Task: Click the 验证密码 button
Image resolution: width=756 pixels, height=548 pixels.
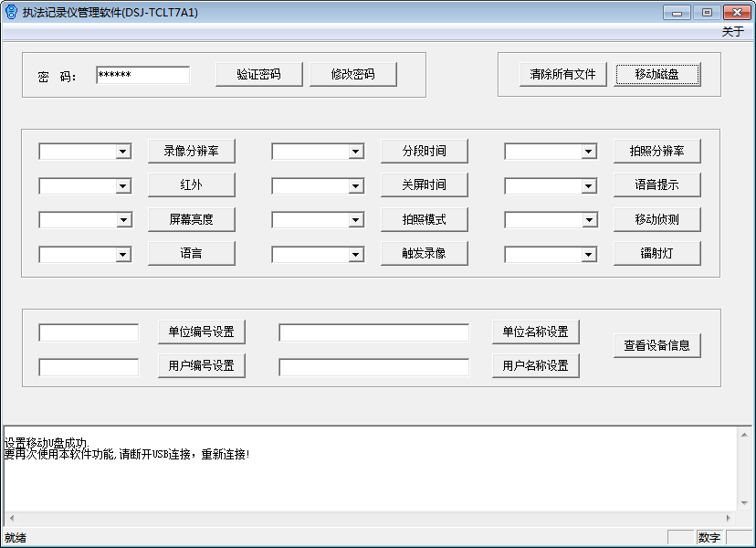Action: (258, 75)
